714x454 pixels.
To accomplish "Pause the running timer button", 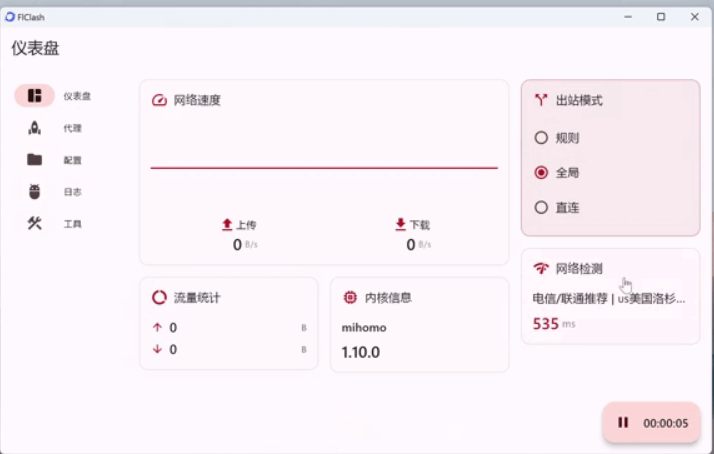I will click(x=623, y=423).
